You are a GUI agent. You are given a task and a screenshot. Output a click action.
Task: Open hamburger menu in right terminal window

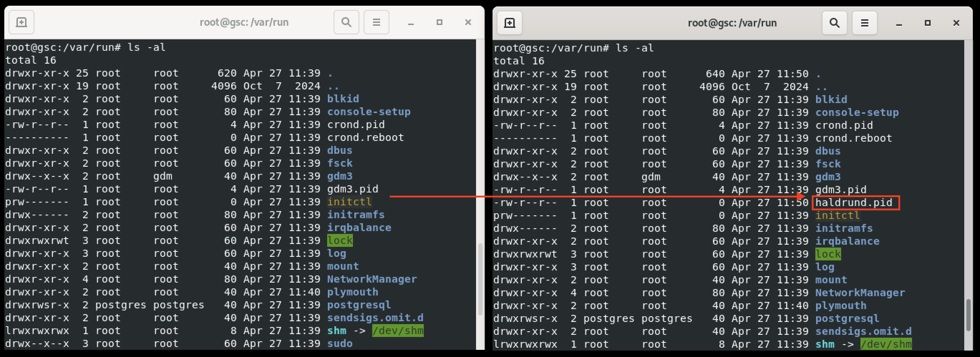pyautogui.click(x=864, y=23)
